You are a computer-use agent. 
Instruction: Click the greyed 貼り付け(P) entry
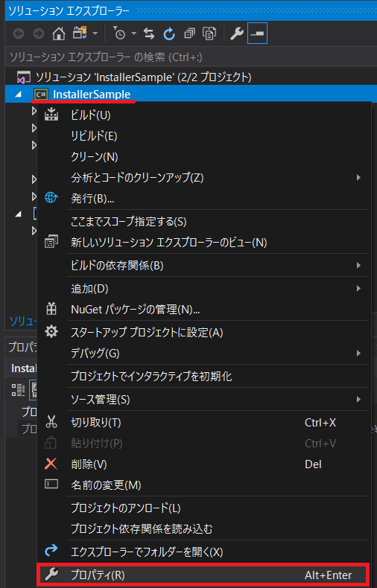[204, 444]
